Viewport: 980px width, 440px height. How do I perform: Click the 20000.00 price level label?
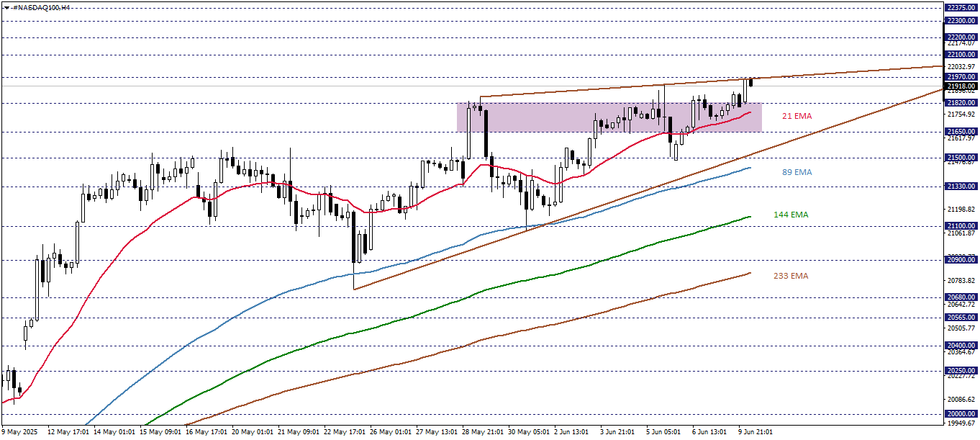tap(961, 414)
